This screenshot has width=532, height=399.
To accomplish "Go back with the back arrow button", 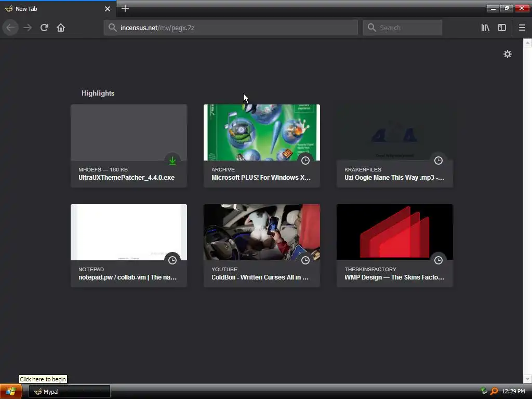I will click(x=10, y=28).
